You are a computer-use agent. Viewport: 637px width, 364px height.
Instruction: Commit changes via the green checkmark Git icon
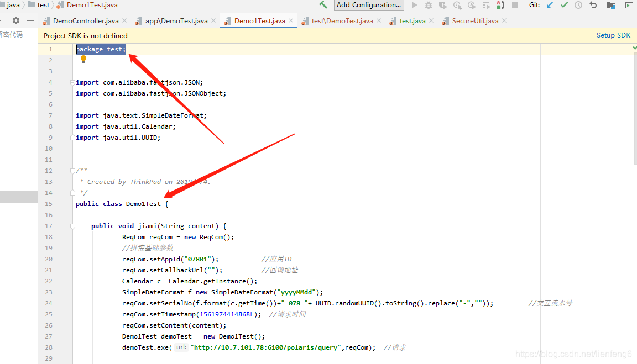pos(565,5)
